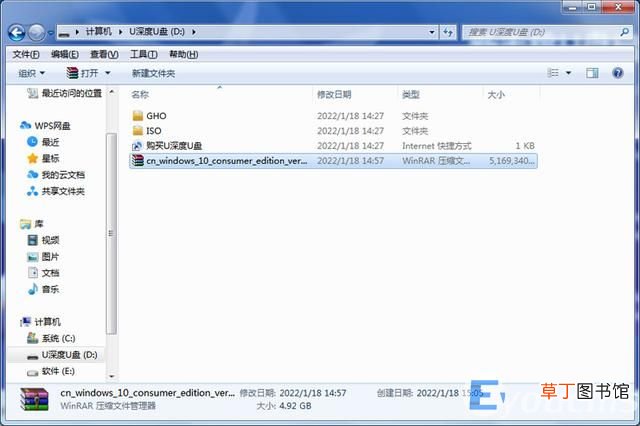Viewport: 640px width, 426px height.
Task: Open 共享文件夹 in sidebar
Action: (56, 191)
